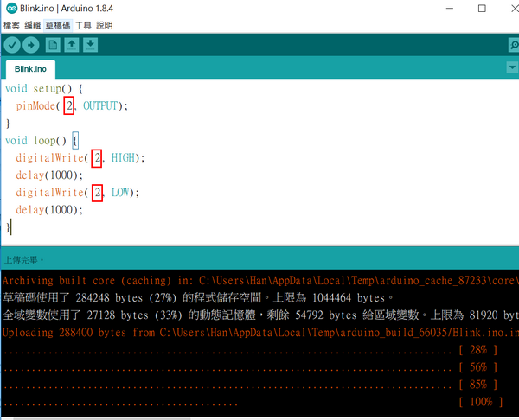This screenshot has width=519, height=420.
Task: Click the 'Blink.ino | Arduino 1.8.4' title text
Action: (67, 9)
